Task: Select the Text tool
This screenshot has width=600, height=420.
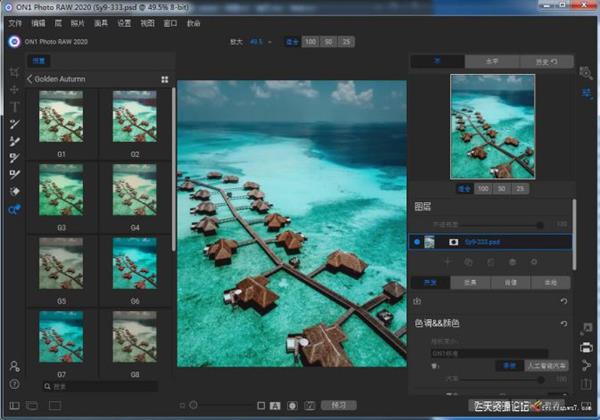Action: click(14, 107)
